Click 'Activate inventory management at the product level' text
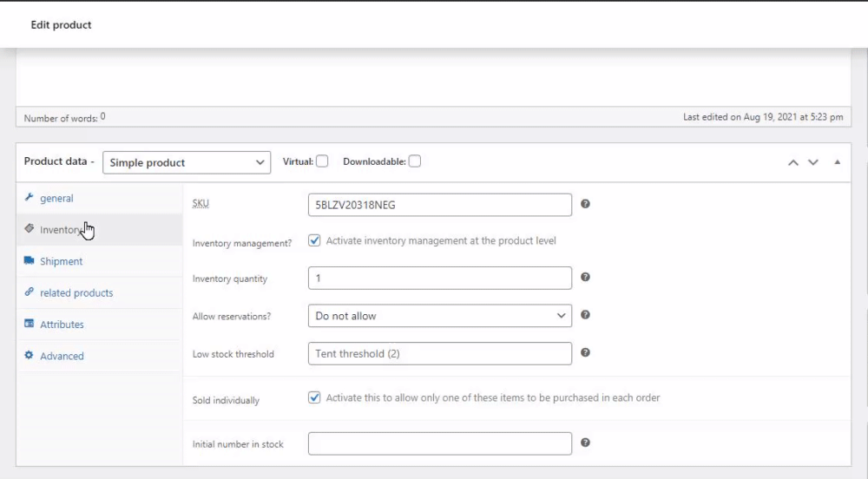The height and width of the screenshot is (479, 868). (441, 240)
